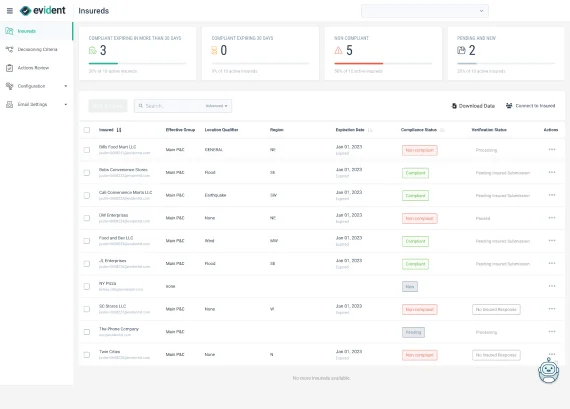Image resolution: width=570 pixels, height=409 pixels.
Task: Sort by the Compliance Status column arrows
Action: (442, 130)
